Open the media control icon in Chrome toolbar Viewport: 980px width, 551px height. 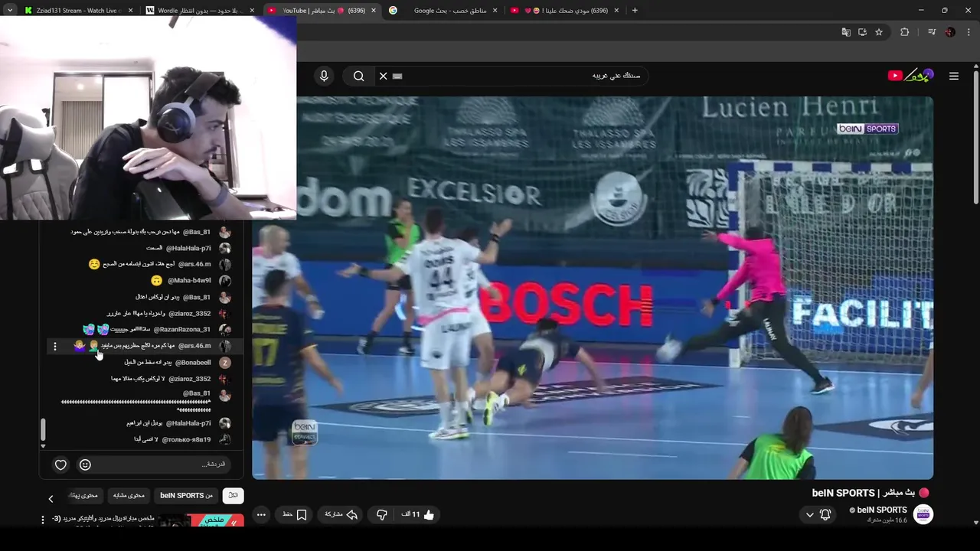click(x=932, y=32)
